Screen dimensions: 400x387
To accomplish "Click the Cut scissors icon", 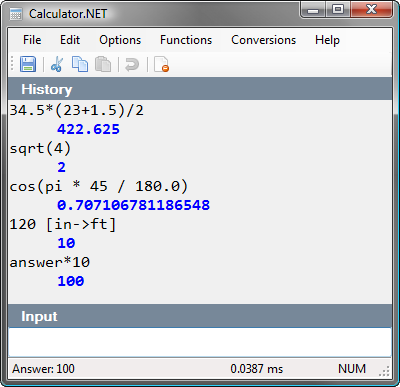I will coord(57,64).
